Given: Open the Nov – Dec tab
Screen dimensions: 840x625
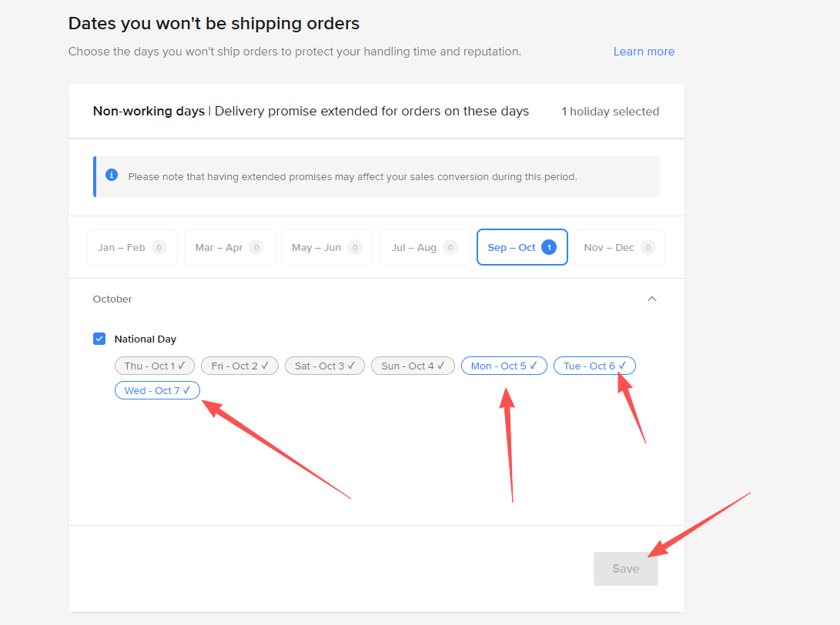Looking at the screenshot, I should point(620,247).
